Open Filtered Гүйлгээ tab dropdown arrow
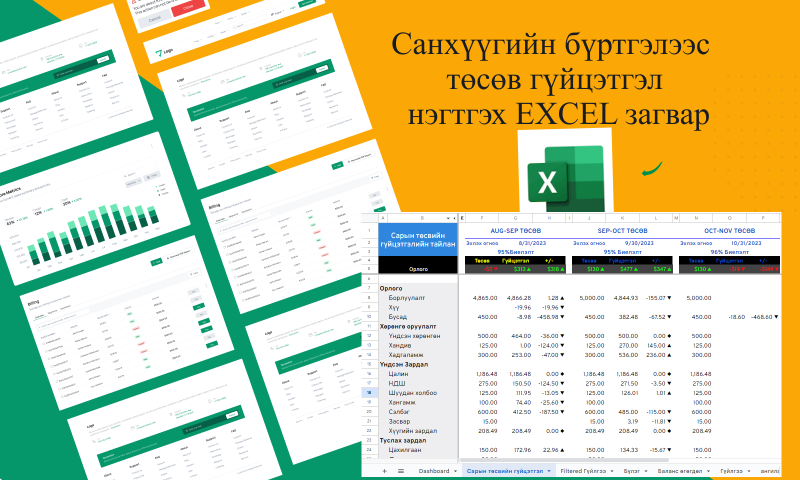Image resolution: width=800 pixels, height=480 pixels. [x=612, y=471]
